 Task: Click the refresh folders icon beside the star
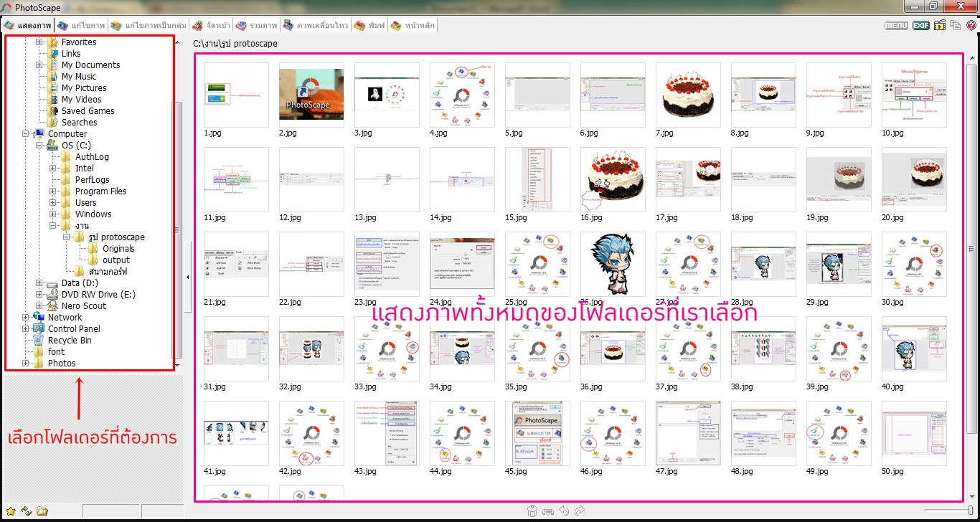click(27, 511)
